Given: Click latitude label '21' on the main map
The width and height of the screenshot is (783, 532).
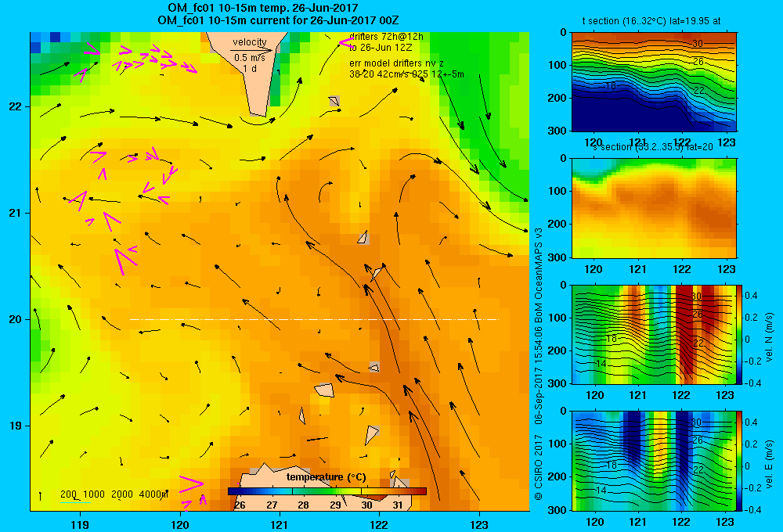Looking at the screenshot, I should (16, 213).
